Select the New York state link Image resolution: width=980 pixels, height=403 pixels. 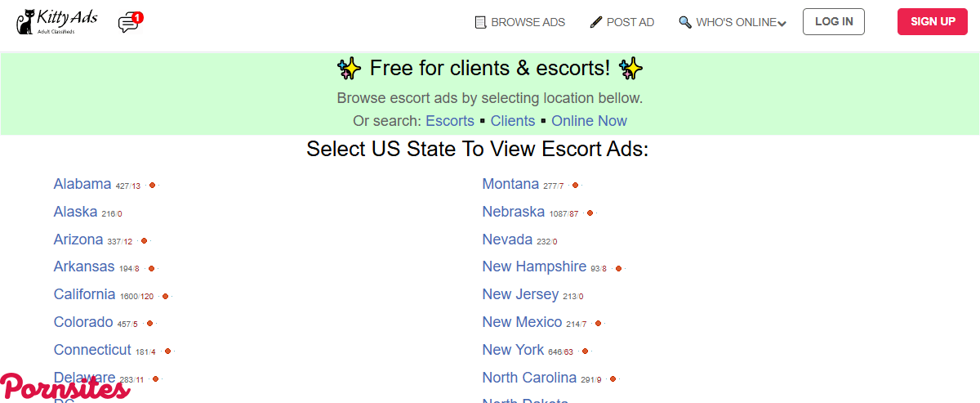click(513, 350)
